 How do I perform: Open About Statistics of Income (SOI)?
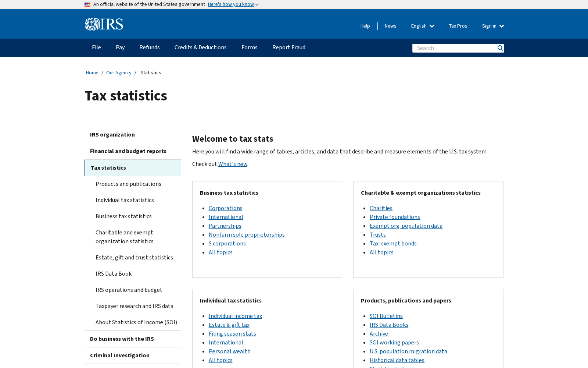click(x=136, y=322)
